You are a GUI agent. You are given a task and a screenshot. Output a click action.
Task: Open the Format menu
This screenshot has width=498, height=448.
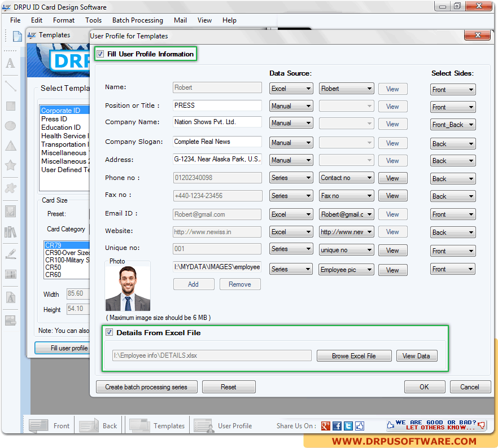(x=63, y=20)
